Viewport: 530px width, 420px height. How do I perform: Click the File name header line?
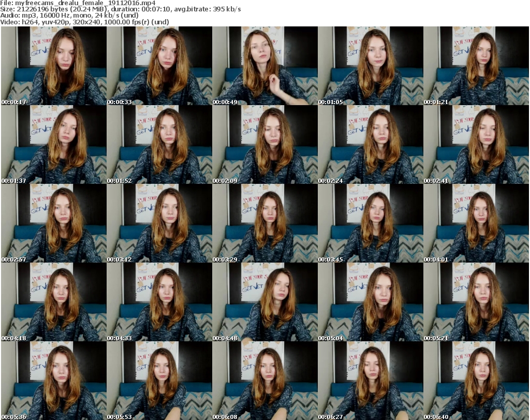(78, 3)
